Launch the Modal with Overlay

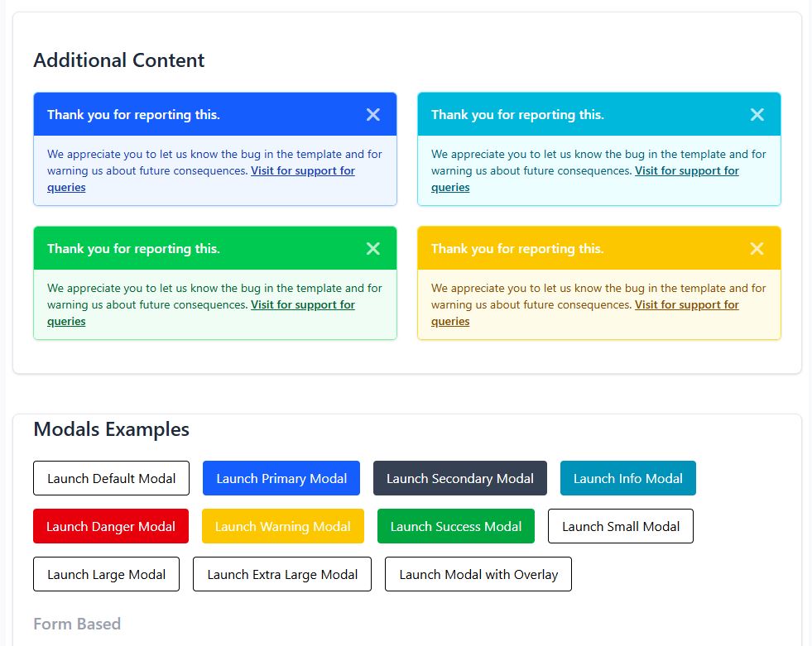pos(478,574)
